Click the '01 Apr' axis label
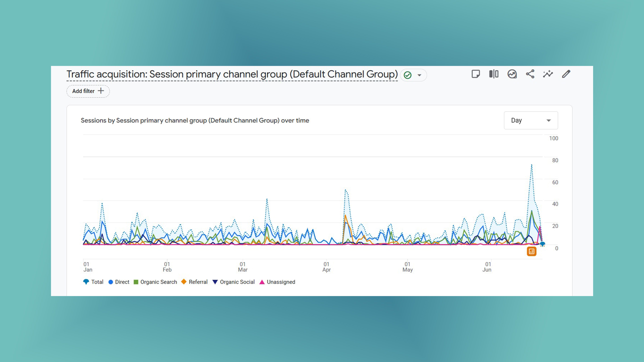Image resolution: width=644 pixels, height=362 pixels. coord(326,267)
